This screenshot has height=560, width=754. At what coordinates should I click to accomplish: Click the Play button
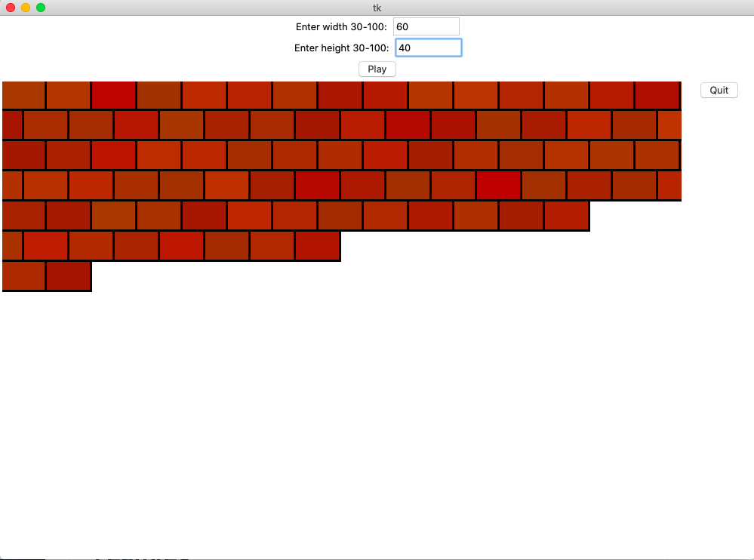click(377, 69)
